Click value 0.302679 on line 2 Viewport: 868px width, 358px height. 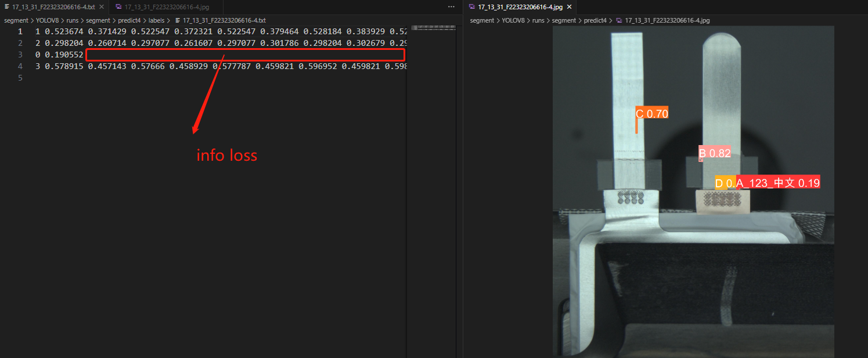366,43
